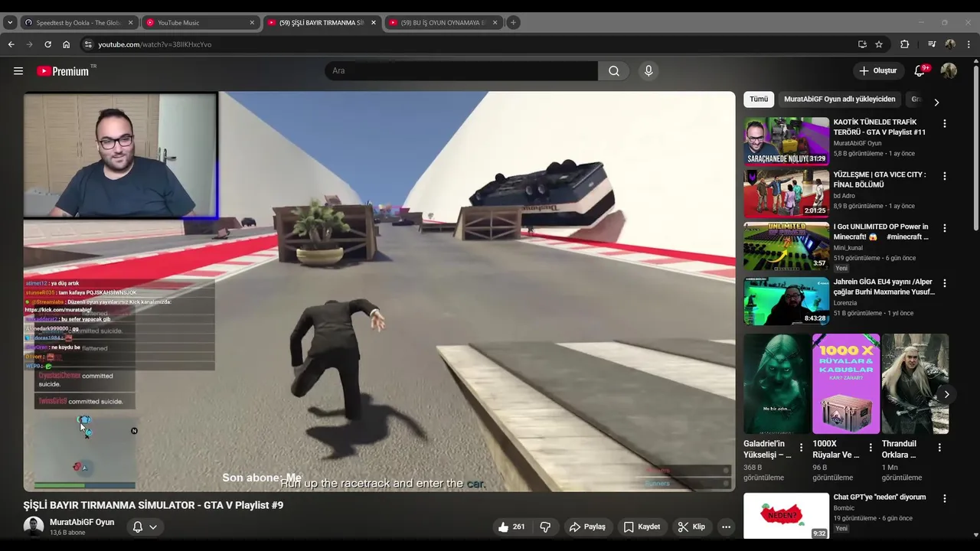This screenshot has width=980, height=551.
Task: View site information icon in address bar
Action: (x=88, y=44)
